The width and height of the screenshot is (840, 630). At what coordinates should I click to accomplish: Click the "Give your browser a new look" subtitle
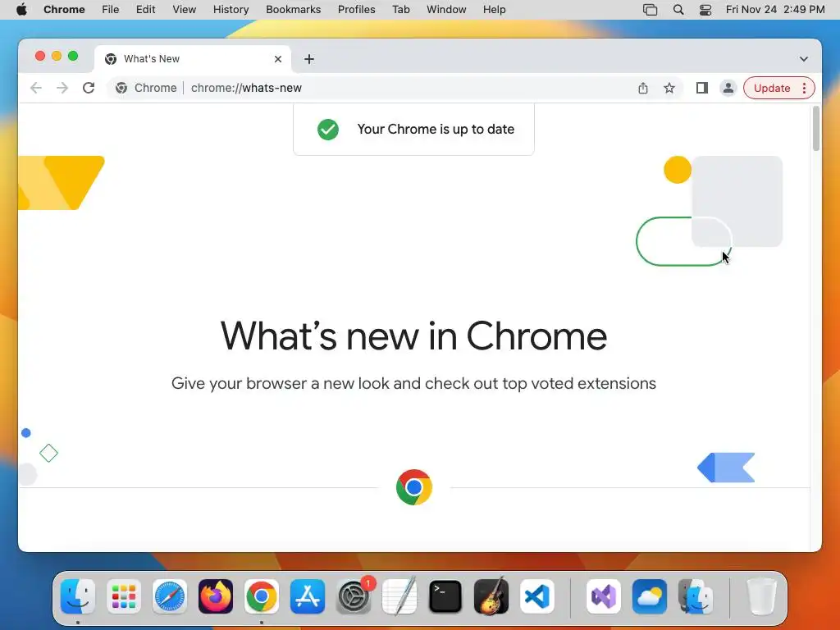[413, 384]
